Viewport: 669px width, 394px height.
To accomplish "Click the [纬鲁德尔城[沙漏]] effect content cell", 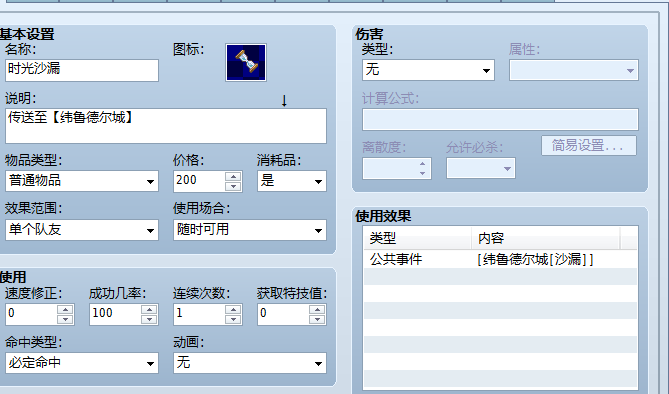I will coord(535,259).
